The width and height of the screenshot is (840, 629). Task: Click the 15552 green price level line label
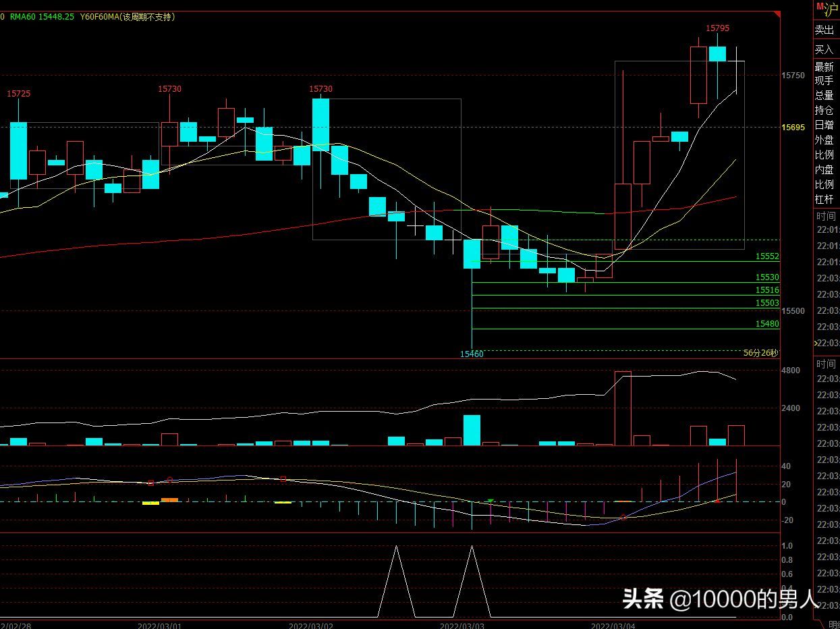coord(767,256)
